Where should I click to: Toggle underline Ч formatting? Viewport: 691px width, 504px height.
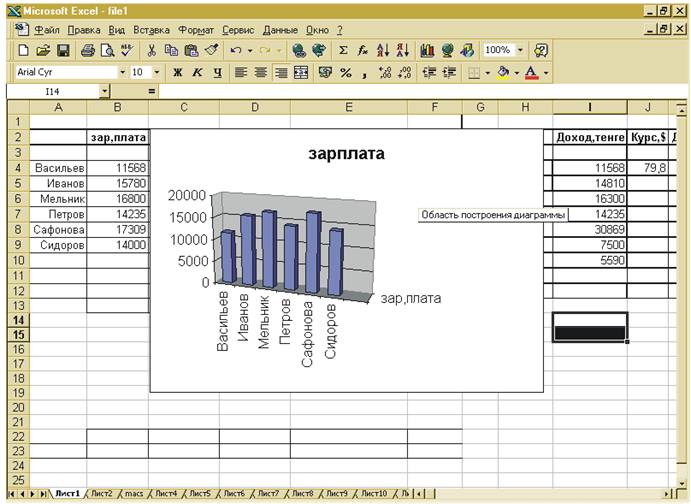tap(217, 73)
